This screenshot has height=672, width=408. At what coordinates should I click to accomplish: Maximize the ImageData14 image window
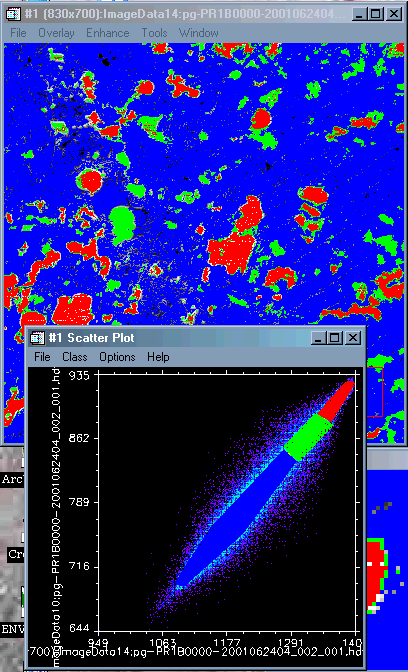tap(375, 14)
